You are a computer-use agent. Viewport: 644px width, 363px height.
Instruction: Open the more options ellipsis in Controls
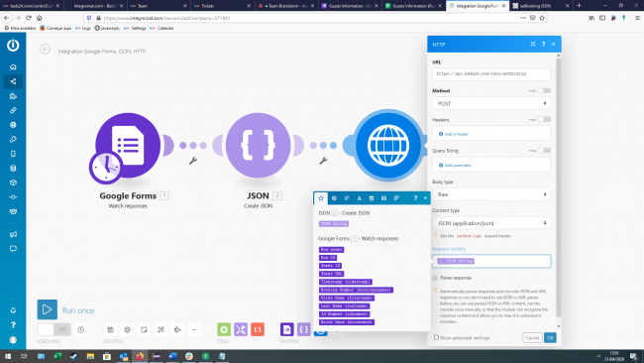tap(194, 329)
